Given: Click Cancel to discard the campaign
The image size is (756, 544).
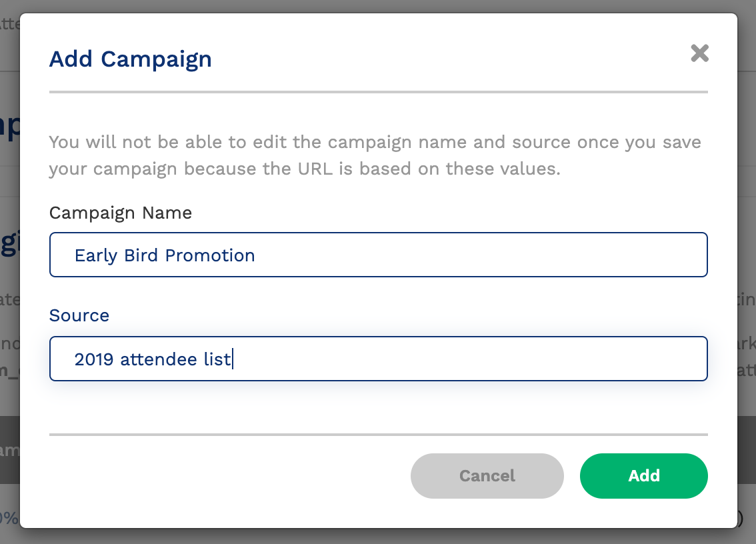Looking at the screenshot, I should point(487,475).
